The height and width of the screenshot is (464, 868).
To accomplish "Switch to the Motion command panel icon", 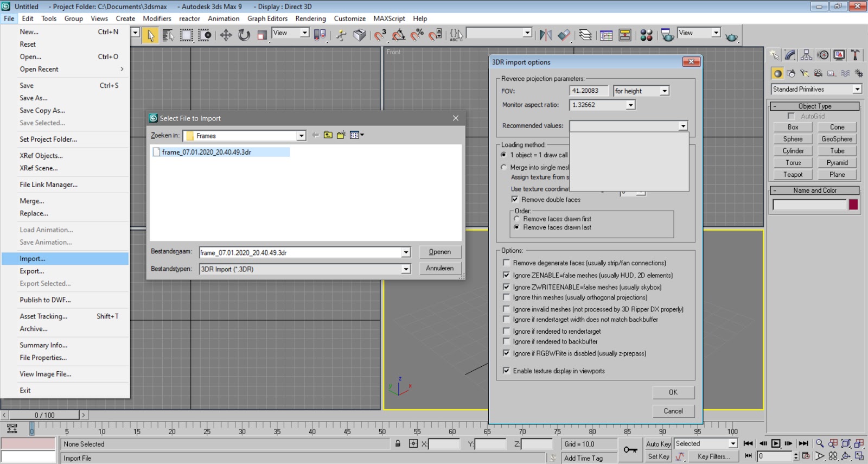I will click(x=823, y=55).
